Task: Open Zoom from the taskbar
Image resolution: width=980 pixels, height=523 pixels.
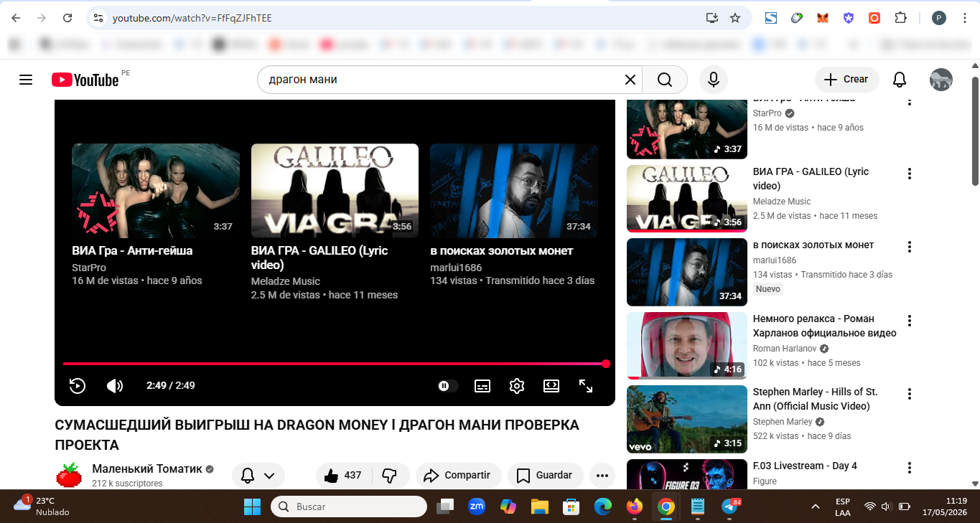Action: 477,506
